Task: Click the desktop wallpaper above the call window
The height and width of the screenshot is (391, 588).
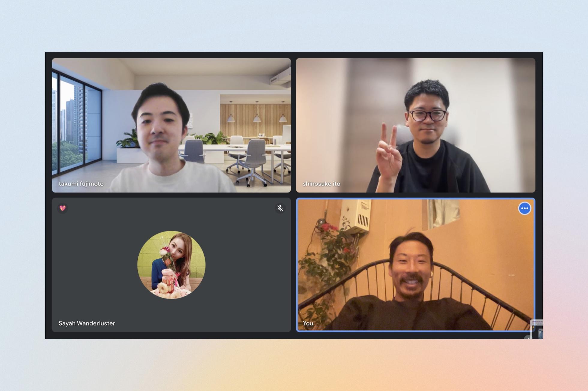Action: pos(294,27)
